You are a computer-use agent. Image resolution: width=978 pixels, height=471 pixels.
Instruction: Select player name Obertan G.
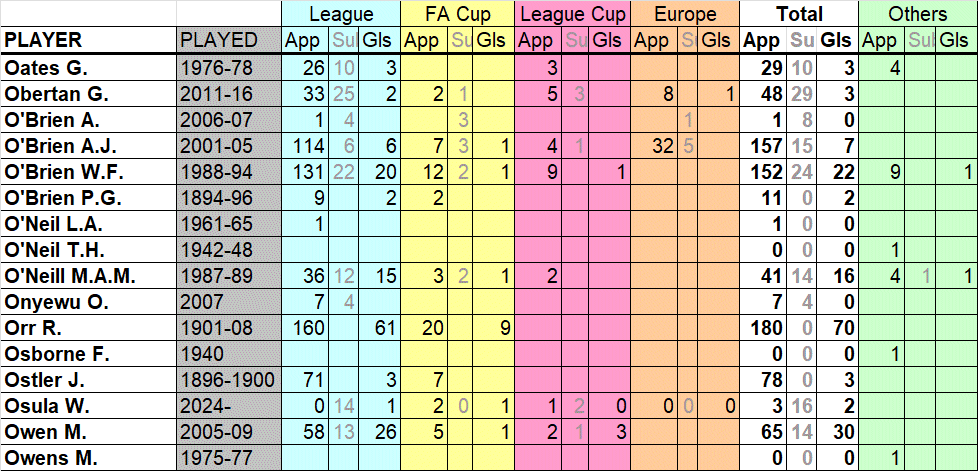coord(56,94)
